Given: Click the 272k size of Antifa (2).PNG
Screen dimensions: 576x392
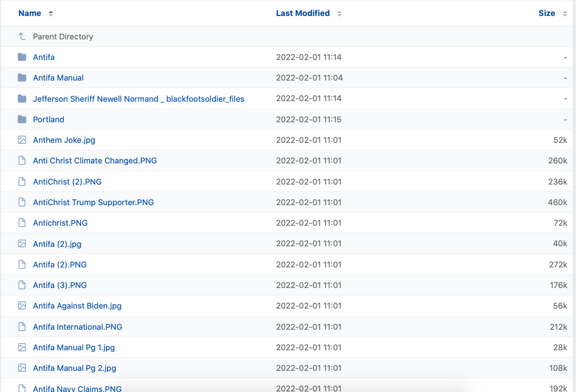Looking at the screenshot, I should pyautogui.click(x=558, y=265).
